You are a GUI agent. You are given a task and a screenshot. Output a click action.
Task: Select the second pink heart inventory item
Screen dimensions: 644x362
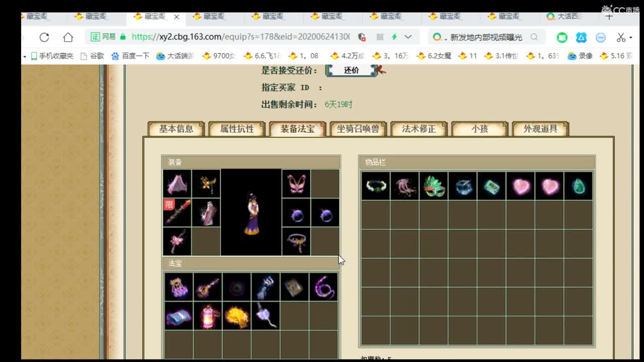549,186
